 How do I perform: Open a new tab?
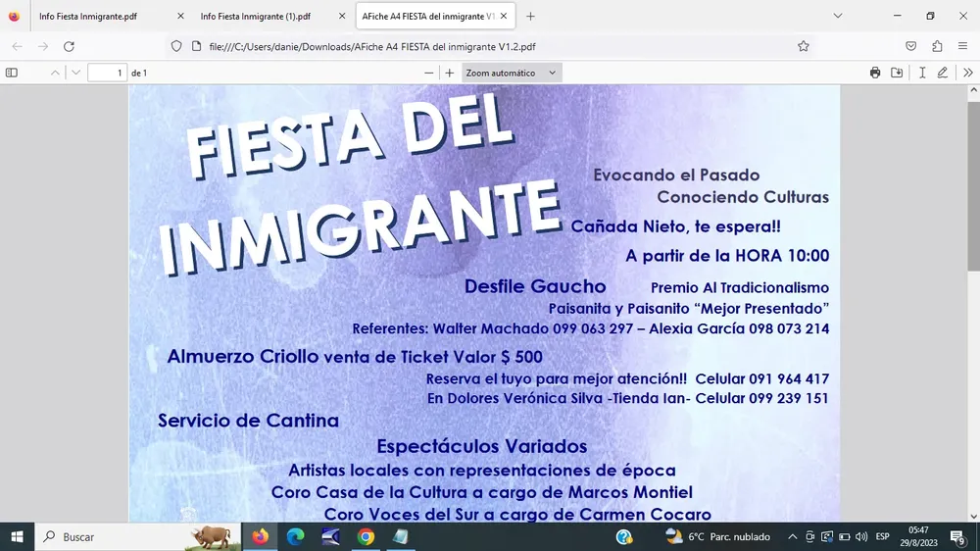point(530,17)
